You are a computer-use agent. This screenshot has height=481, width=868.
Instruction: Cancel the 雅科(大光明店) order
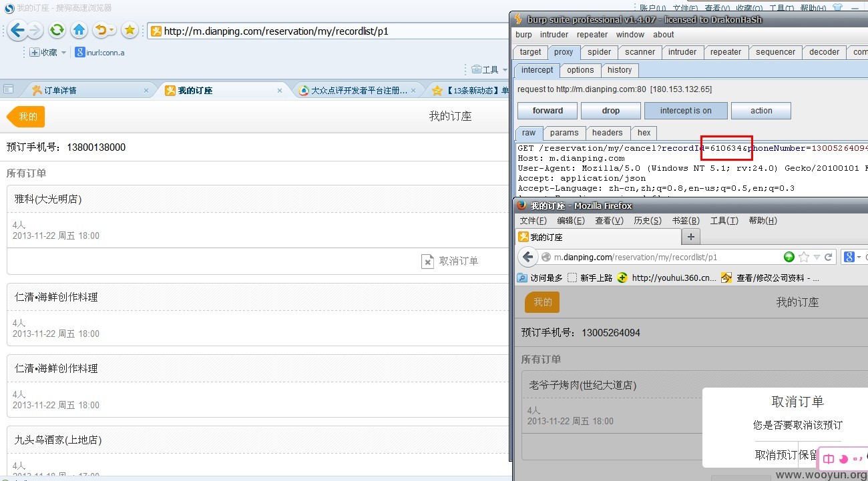pyautogui.click(x=450, y=261)
